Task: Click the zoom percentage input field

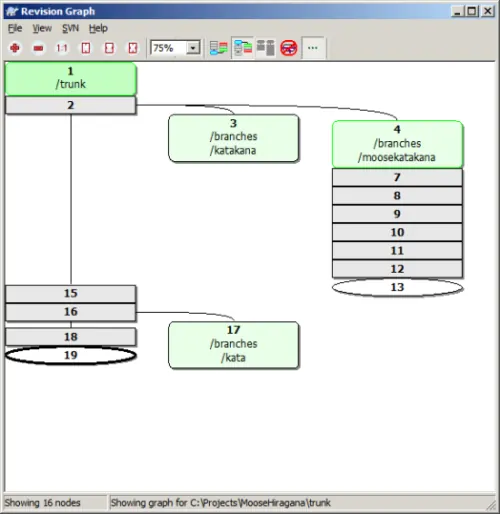Action: tap(169, 48)
